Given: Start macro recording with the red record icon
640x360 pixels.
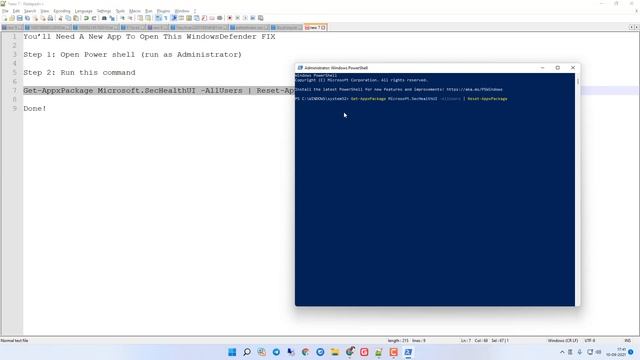Looking at the screenshot, I should 229,18.
